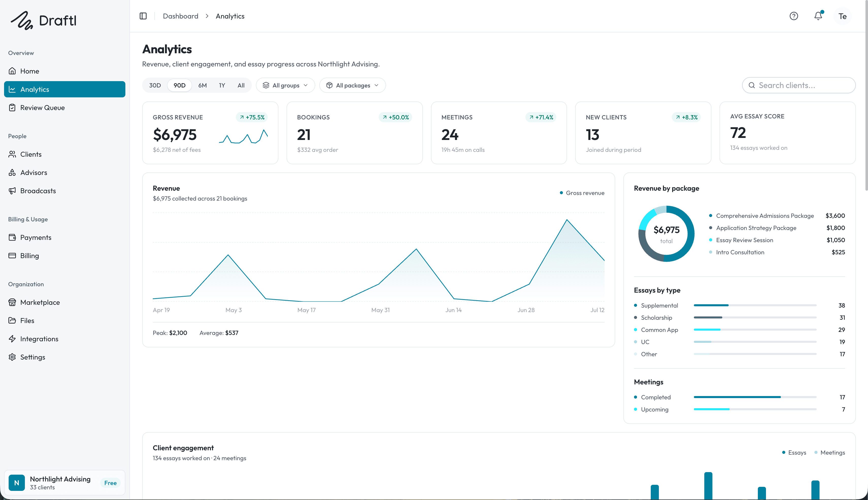The image size is (868, 500).
Task: Click the Completed meetings progress bar
Action: [x=755, y=397]
